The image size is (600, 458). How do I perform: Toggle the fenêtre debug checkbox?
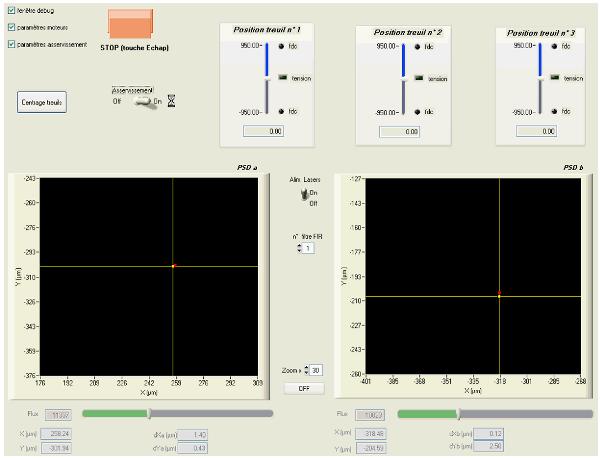[11, 10]
